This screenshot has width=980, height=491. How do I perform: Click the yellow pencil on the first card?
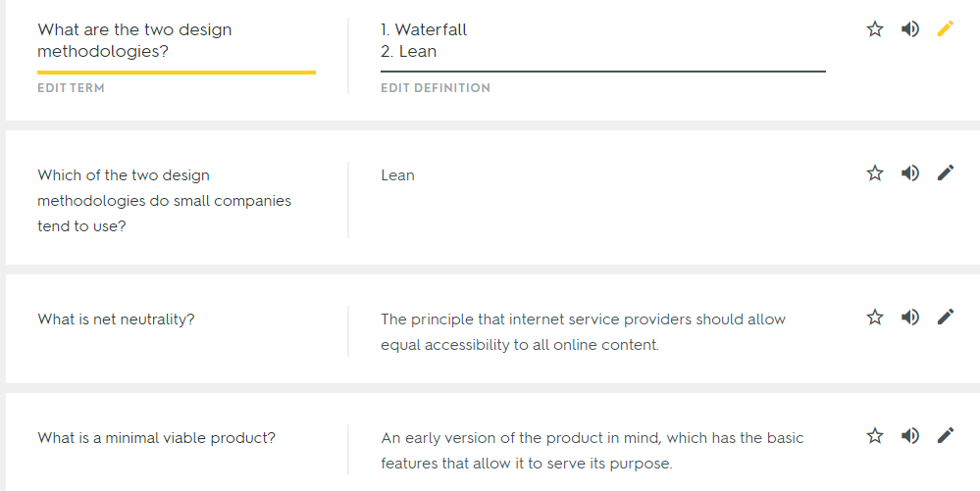[x=946, y=29]
